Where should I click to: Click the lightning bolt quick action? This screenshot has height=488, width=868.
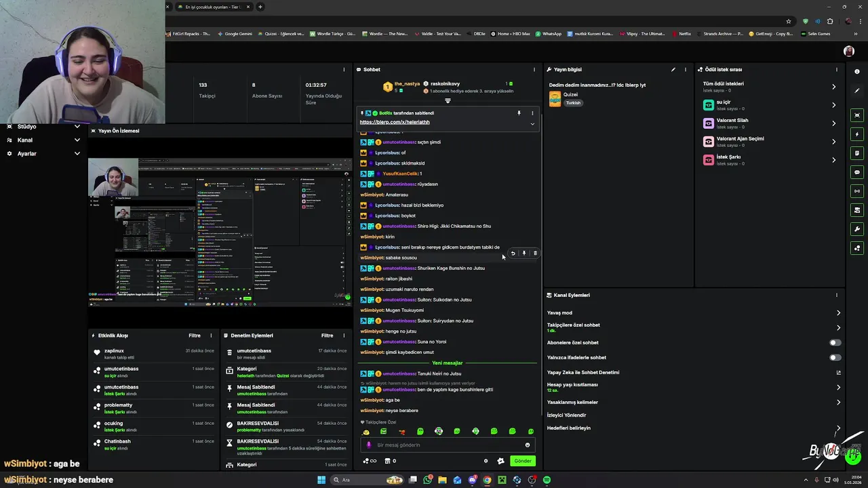click(857, 134)
